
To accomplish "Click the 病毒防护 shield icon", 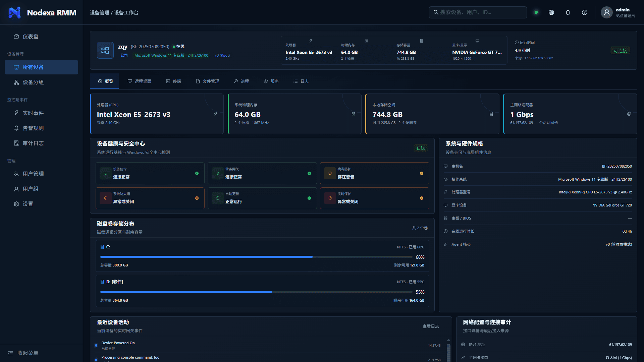I will point(330,173).
